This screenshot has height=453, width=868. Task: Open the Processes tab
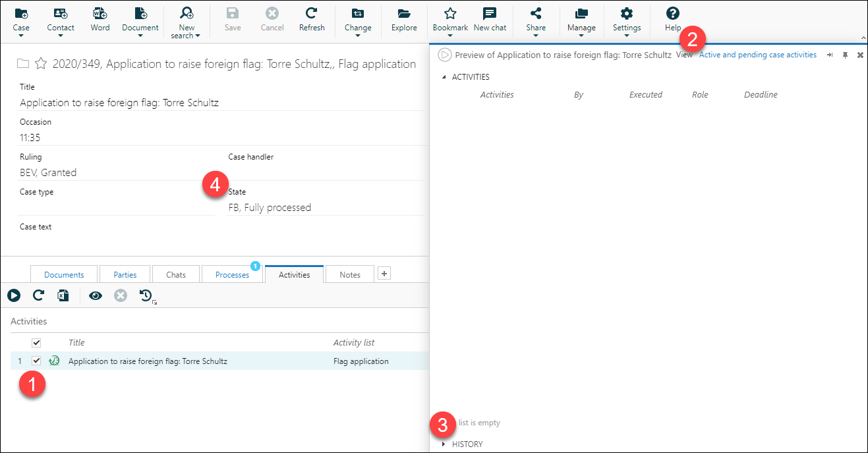pos(232,274)
